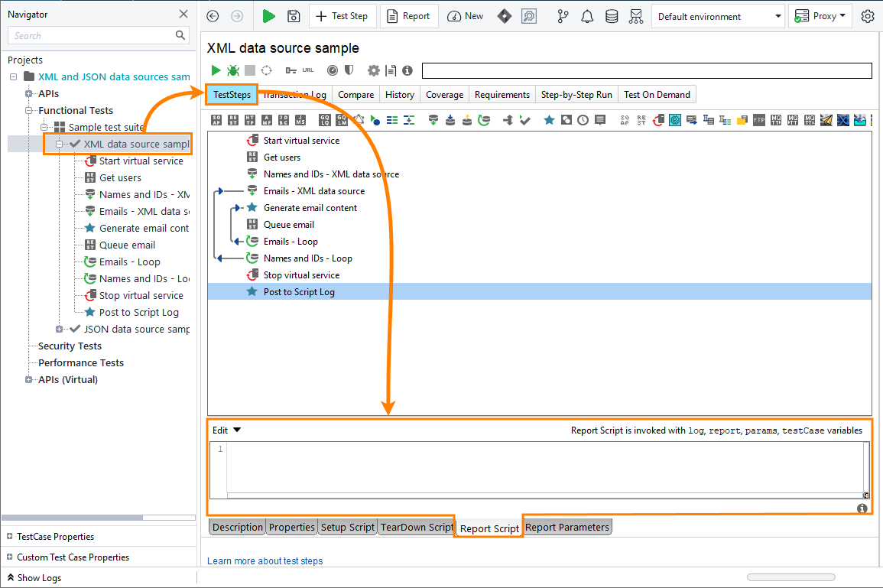Viewport: 883px width, 588px height.
Task: Switch to the Setup Script tab
Action: coord(347,527)
